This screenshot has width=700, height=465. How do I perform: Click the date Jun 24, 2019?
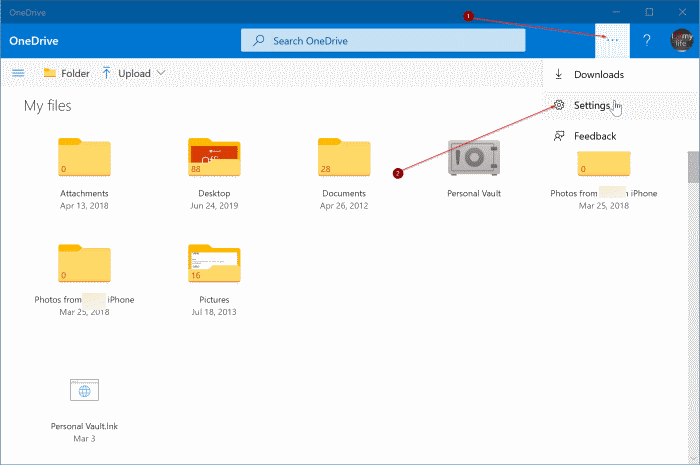tap(214, 206)
